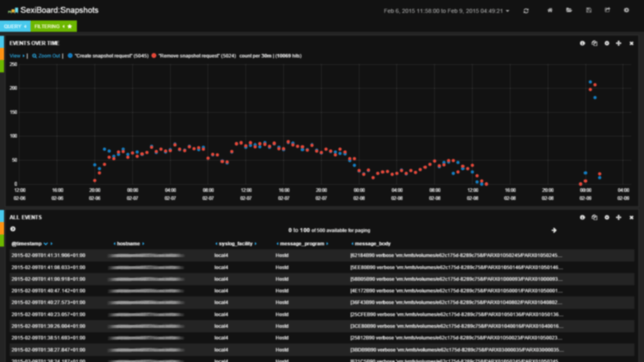This screenshot has height=362, width=644.
Task: Refresh the dashboard data
Action: 526,11
